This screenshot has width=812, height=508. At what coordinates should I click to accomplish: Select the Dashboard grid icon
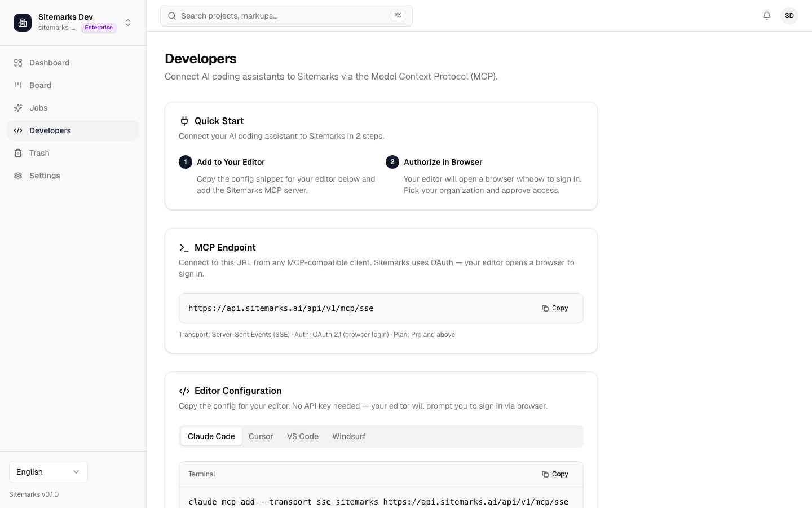(17, 63)
